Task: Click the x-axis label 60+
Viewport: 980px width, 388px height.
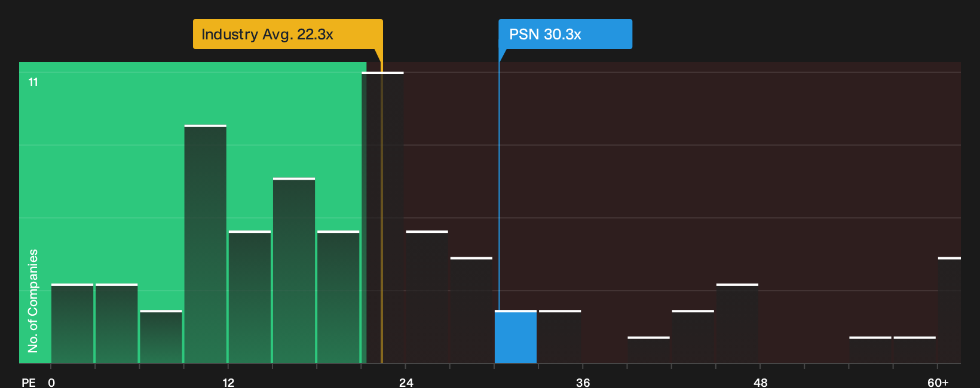Action: (938, 382)
